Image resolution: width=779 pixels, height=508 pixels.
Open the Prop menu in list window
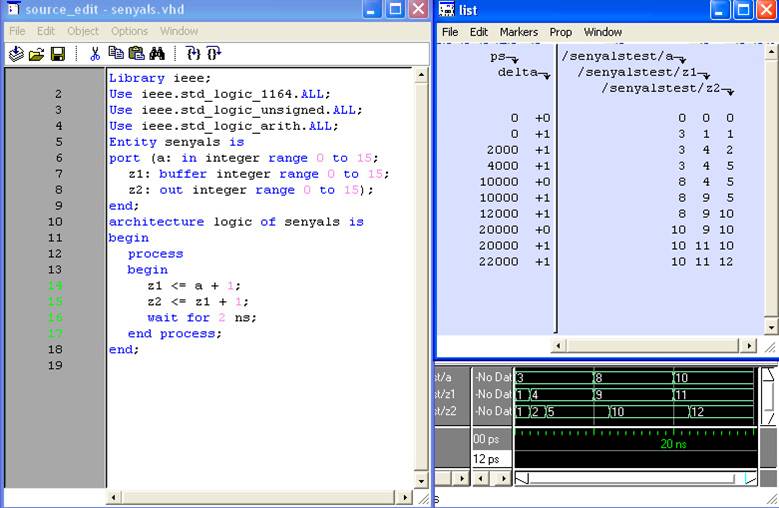coord(560,32)
